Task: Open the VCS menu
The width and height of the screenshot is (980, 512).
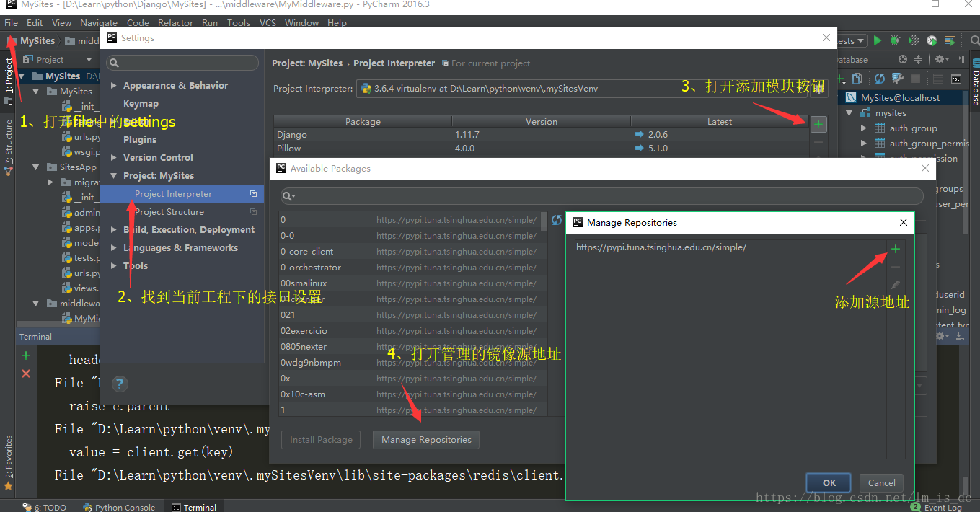Action: point(268,22)
